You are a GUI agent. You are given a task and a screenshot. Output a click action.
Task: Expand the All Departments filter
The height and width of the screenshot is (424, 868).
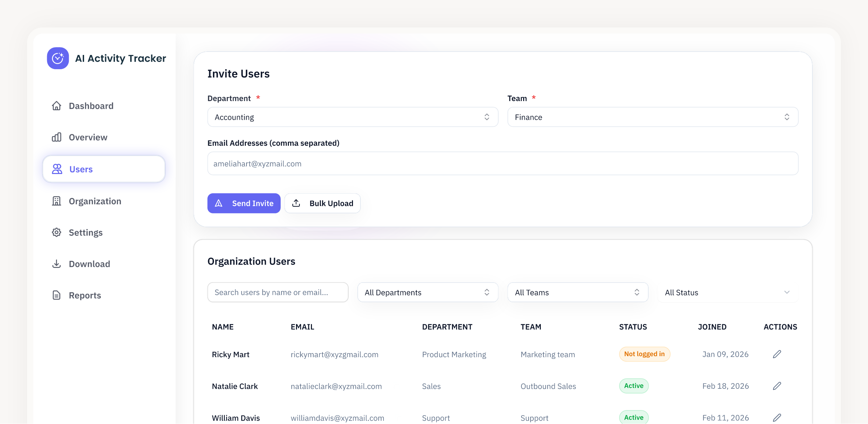click(428, 292)
